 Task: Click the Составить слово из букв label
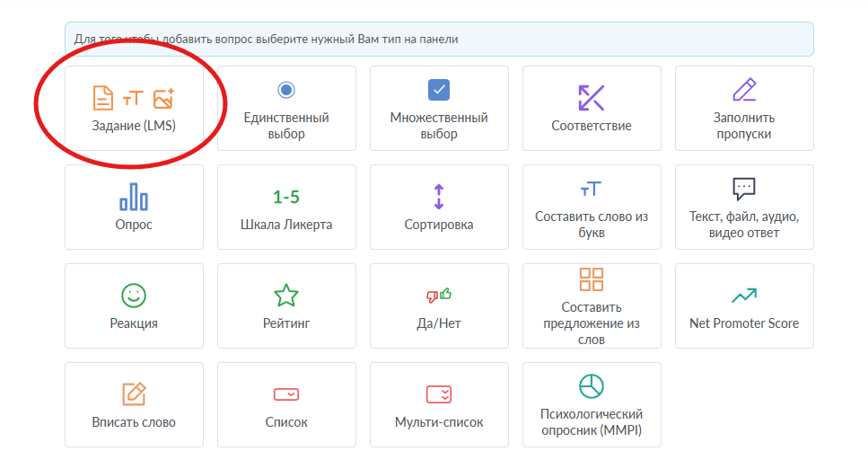[x=592, y=225]
